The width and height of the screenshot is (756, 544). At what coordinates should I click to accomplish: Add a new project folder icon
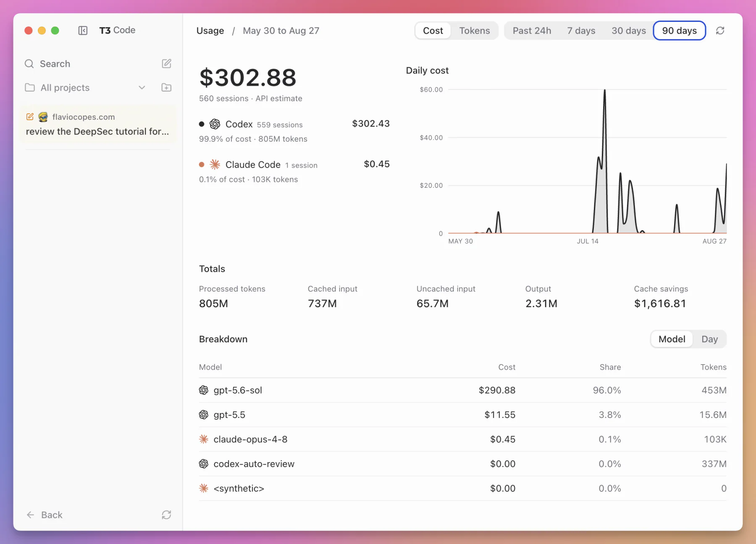tap(166, 87)
